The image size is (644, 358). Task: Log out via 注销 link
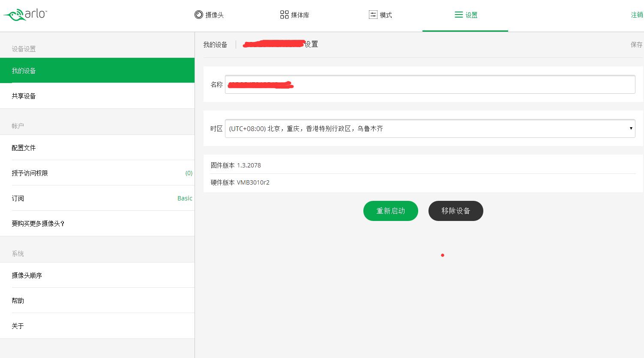pyautogui.click(x=637, y=15)
